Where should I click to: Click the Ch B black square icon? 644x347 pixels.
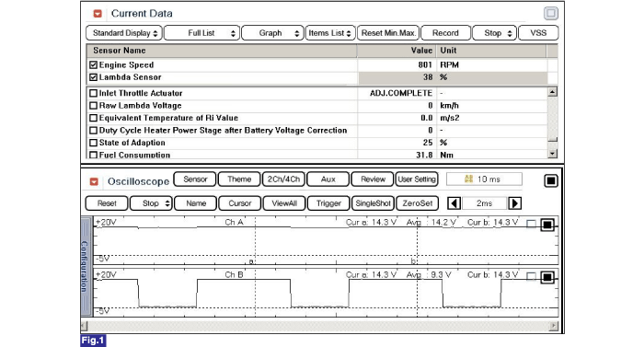tap(547, 277)
